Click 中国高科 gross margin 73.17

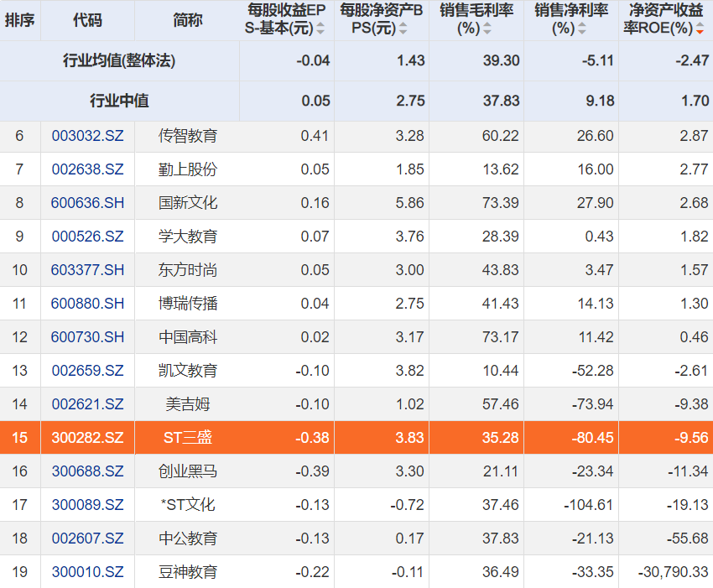[x=500, y=337]
